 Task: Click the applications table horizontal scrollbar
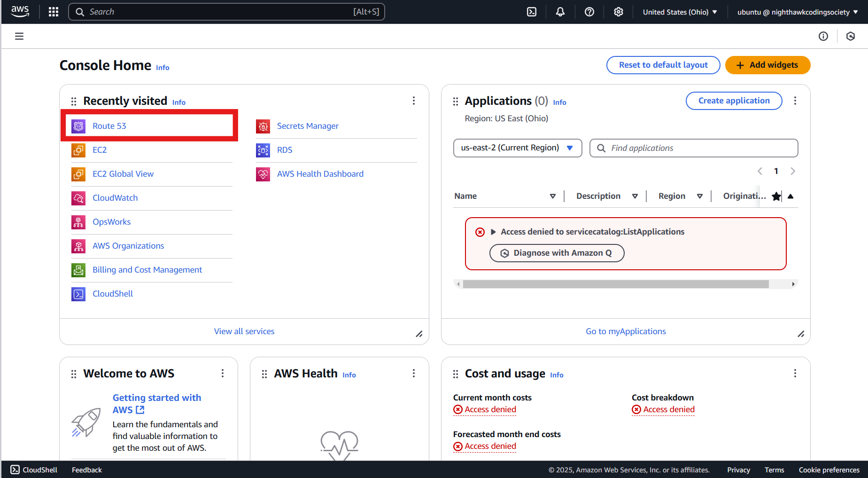tap(616, 284)
